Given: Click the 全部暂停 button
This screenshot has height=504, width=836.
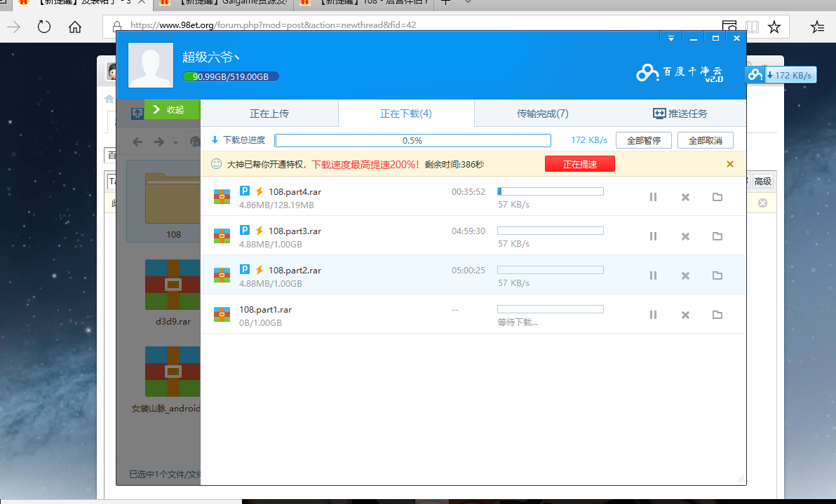Looking at the screenshot, I should click(644, 140).
